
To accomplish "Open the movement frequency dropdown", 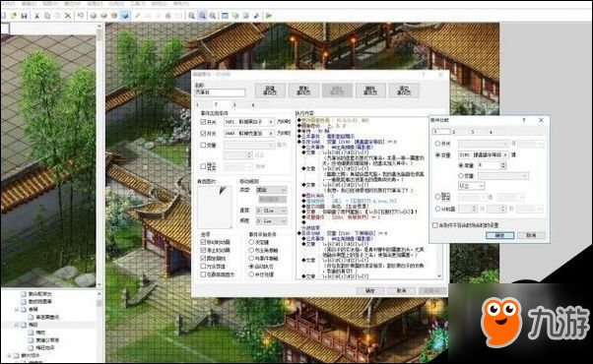I will click(x=271, y=220).
